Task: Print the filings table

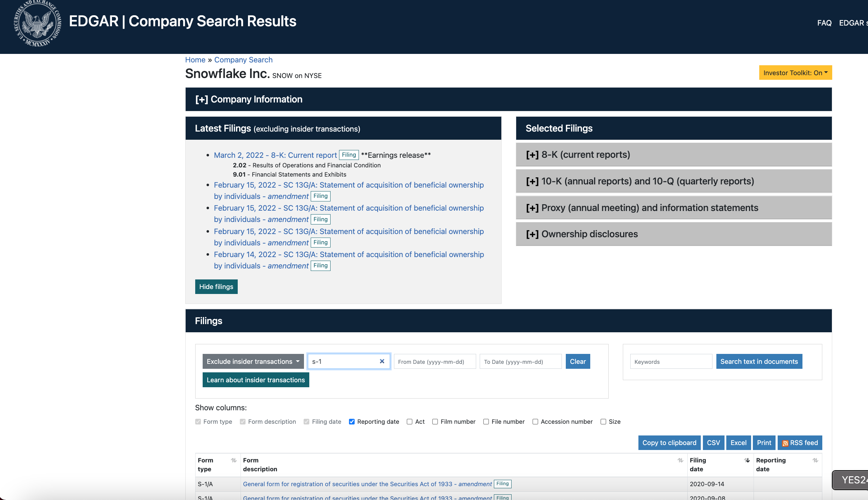Action: click(764, 443)
